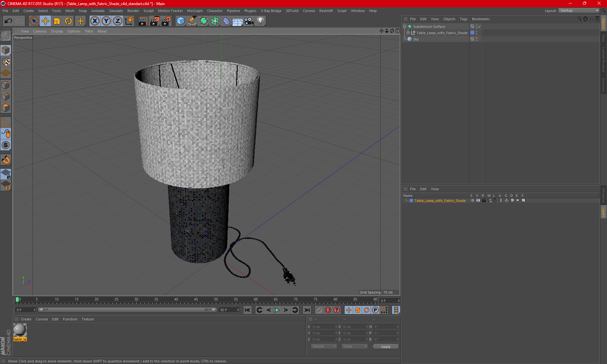Select table_la material thumbnail
Image resolution: width=607 pixels, height=364 pixels.
[x=20, y=330]
